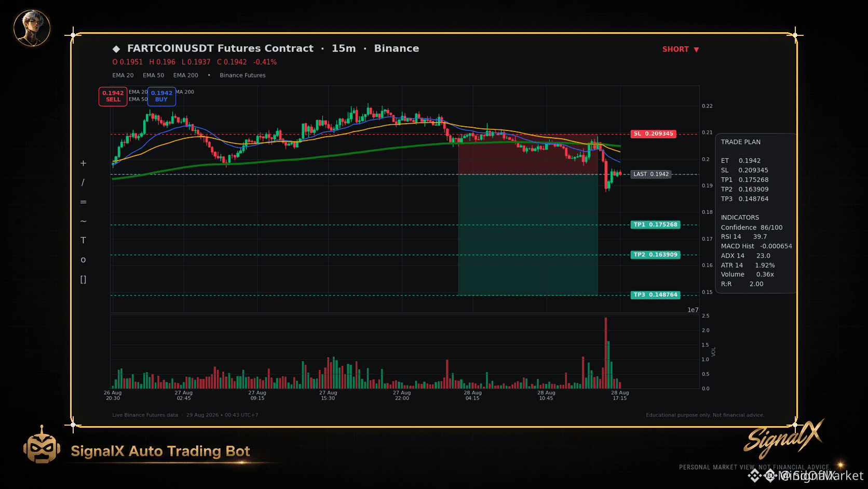Click TP1 0.175268 in the Trade Plan
The image size is (868, 489).
pyautogui.click(x=745, y=180)
